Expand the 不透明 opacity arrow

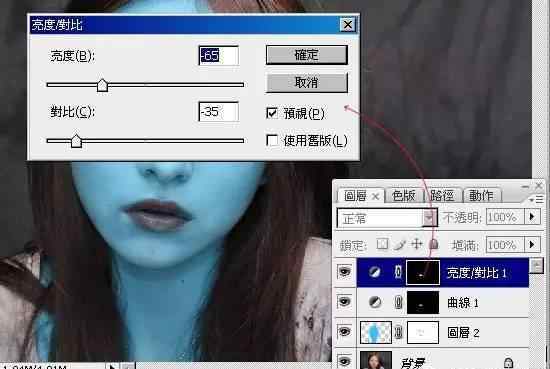pyautogui.click(x=532, y=217)
